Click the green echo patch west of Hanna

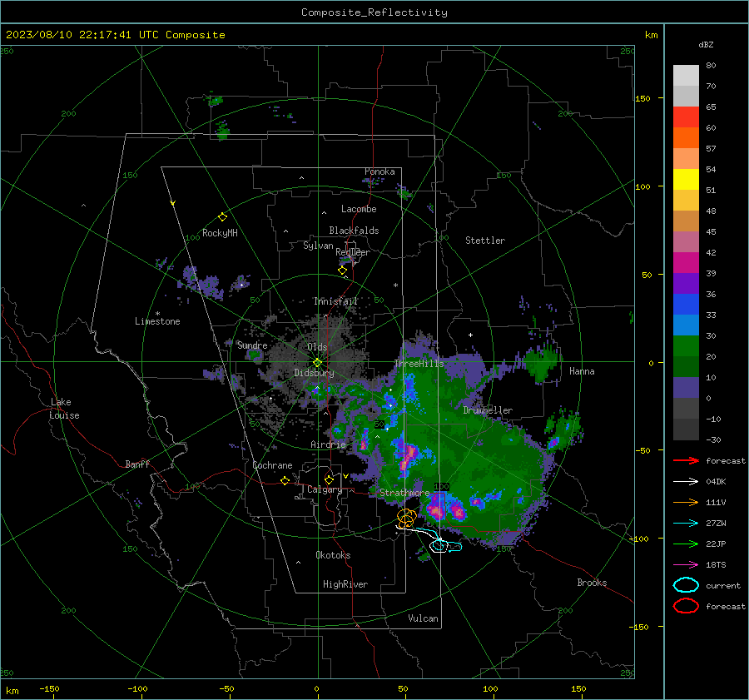tap(542, 364)
